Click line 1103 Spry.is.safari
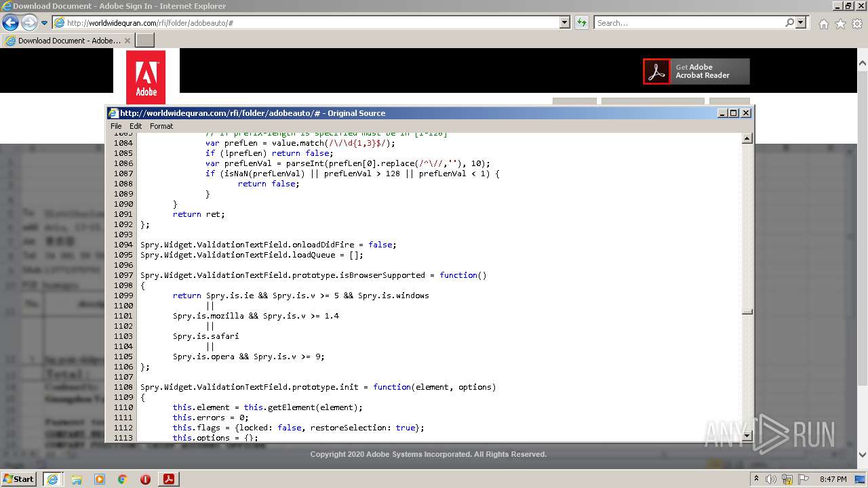 [205, 336]
